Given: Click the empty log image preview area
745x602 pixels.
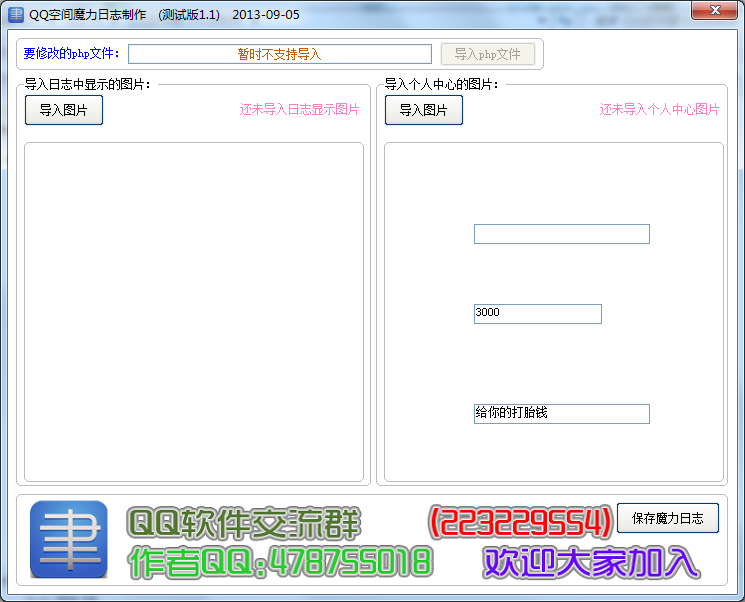Looking at the screenshot, I should [x=193, y=312].
